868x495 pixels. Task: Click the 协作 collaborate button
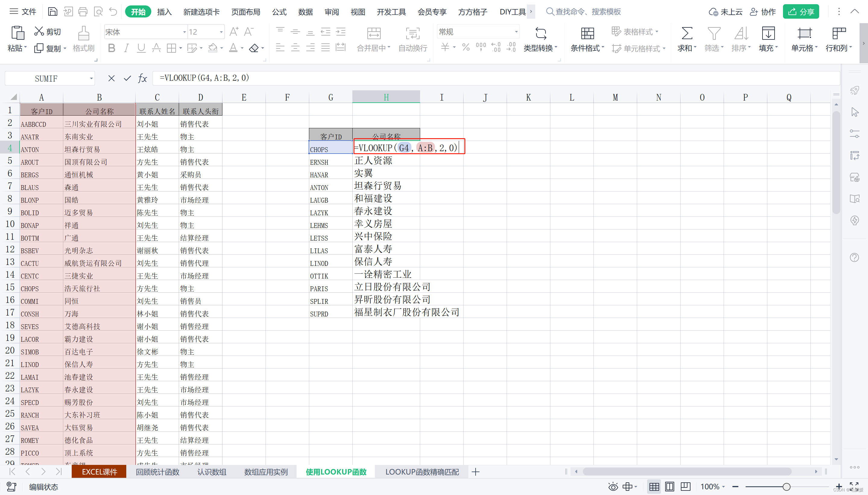[x=763, y=12]
